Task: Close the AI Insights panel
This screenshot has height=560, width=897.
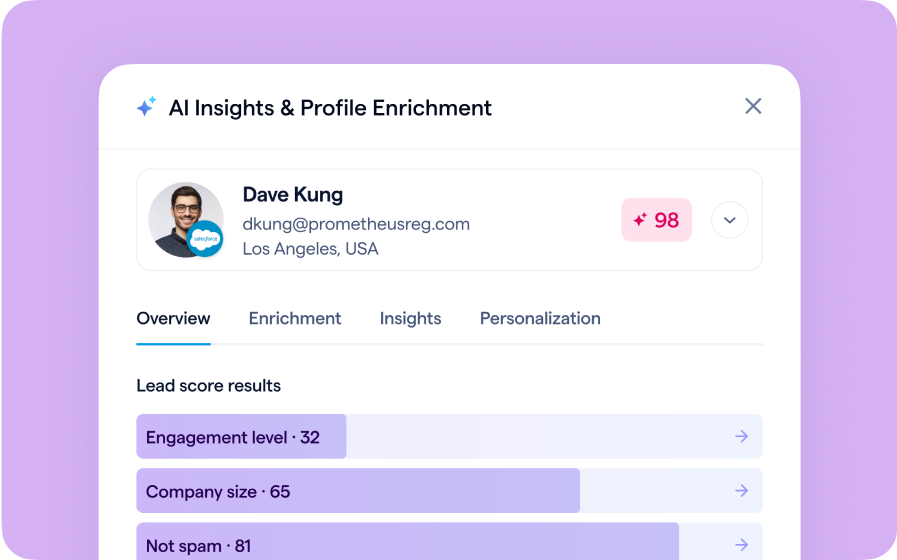Action: point(753,106)
